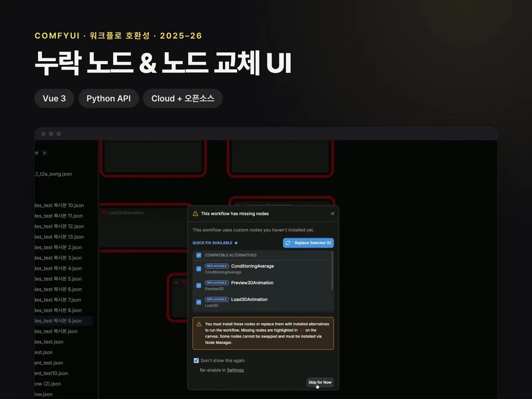The height and width of the screenshot is (399, 532).
Task: Open the ent_test.json file
Action: (49, 363)
